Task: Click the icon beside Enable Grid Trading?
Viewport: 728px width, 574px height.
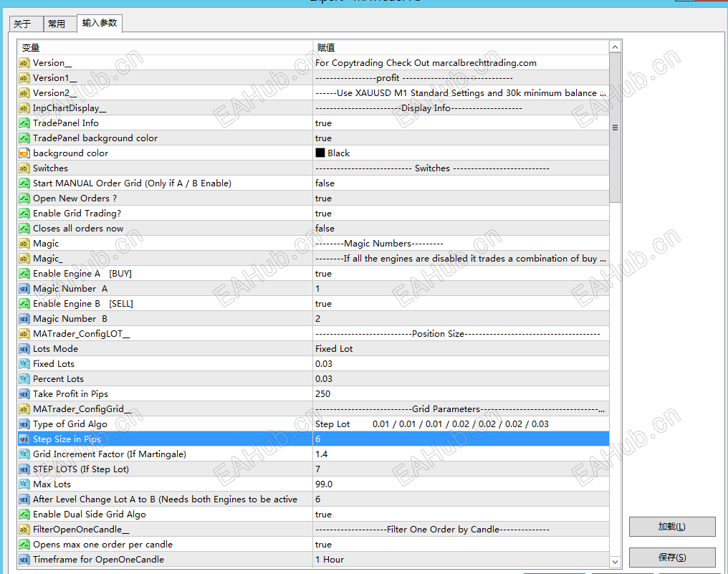Action: pyautogui.click(x=24, y=214)
